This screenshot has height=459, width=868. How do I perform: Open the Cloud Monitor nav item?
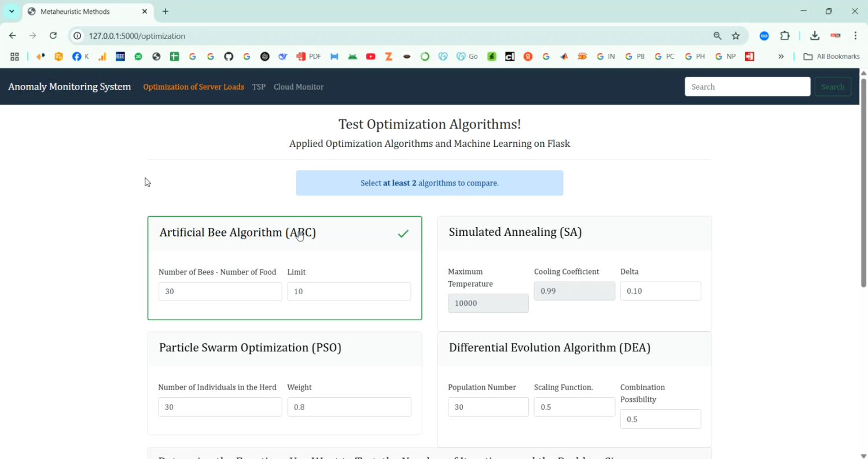click(299, 87)
